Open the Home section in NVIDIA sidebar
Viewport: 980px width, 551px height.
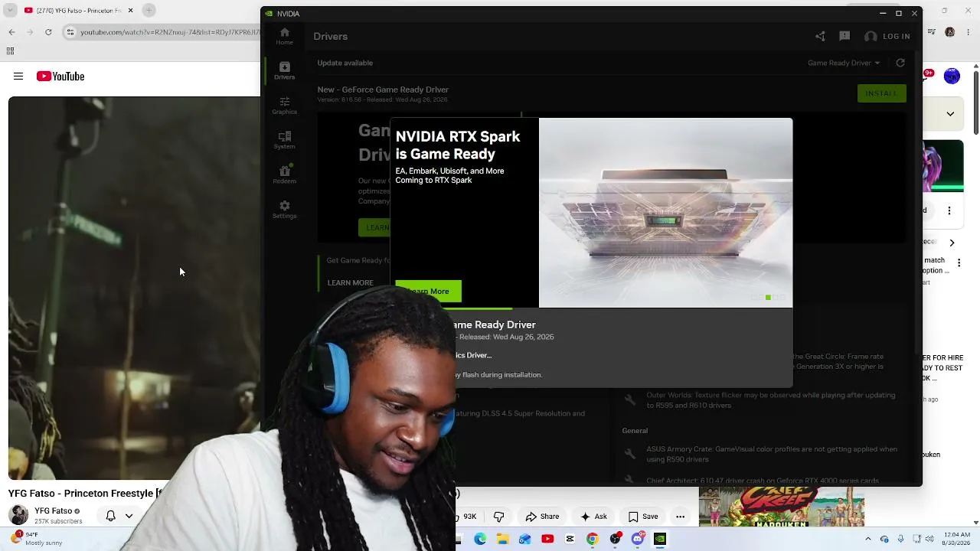coord(284,35)
